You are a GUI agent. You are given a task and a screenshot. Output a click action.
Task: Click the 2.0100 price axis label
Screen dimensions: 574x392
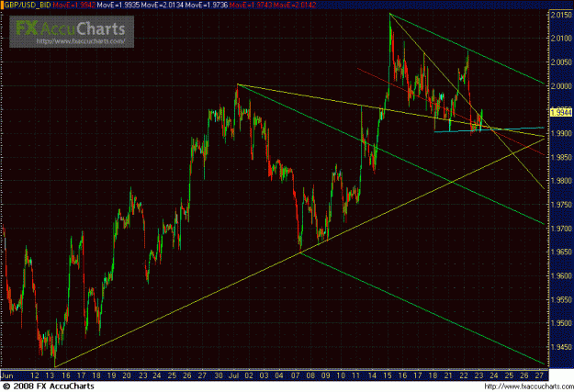pyautogui.click(x=561, y=38)
